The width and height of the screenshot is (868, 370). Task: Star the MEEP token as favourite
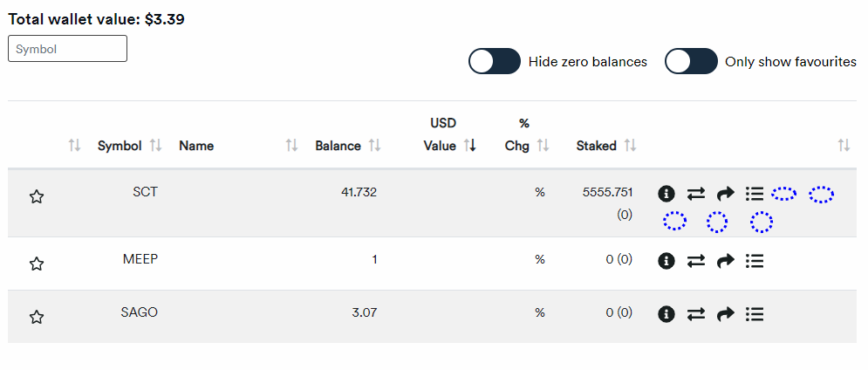(x=37, y=264)
